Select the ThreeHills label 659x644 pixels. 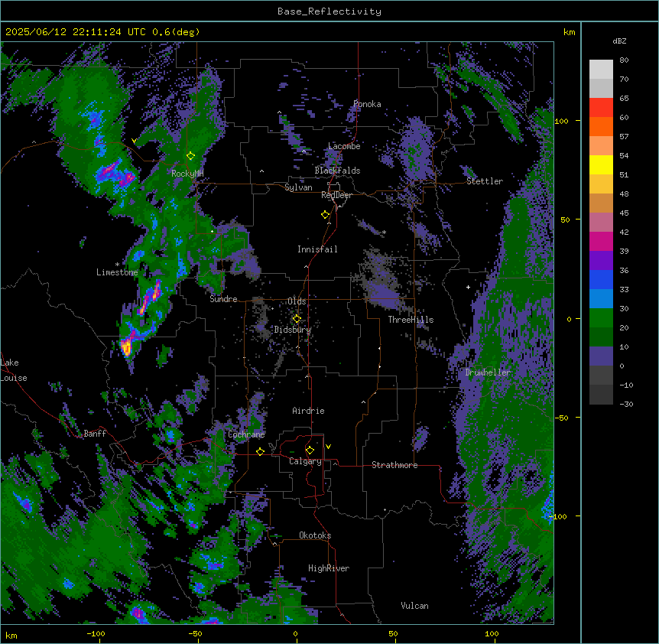(x=411, y=320)
